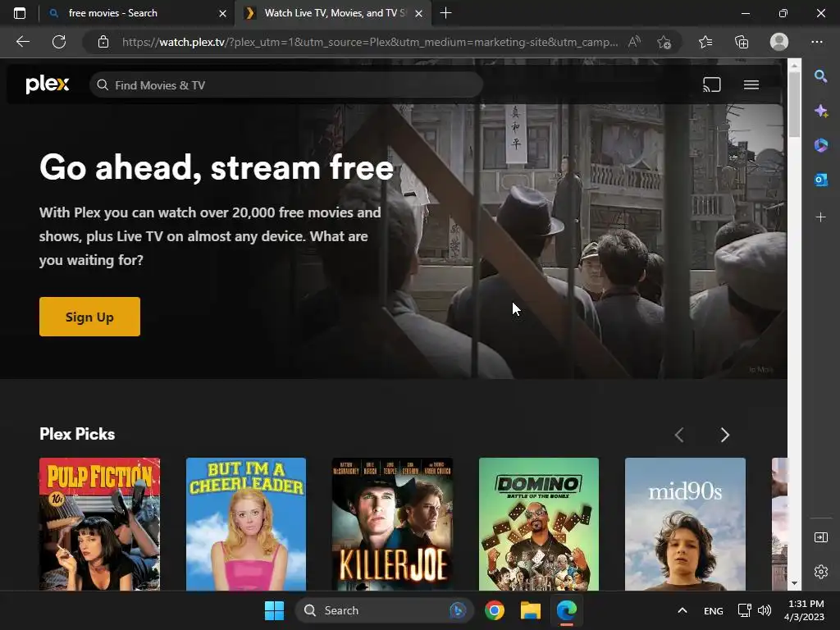
Task: Show previous Plex Picks with left arrow
Action: [679, 435]
